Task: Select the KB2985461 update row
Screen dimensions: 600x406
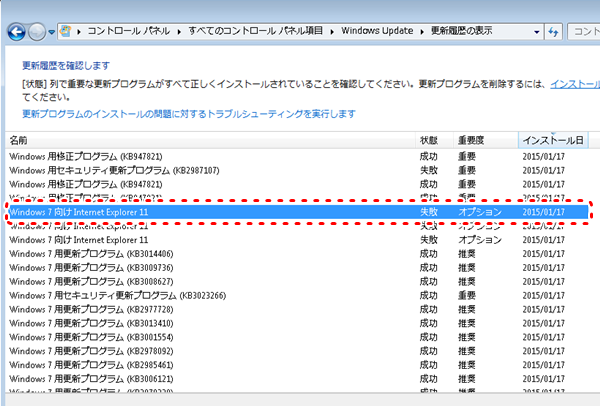Action: (x=297, y=365)
